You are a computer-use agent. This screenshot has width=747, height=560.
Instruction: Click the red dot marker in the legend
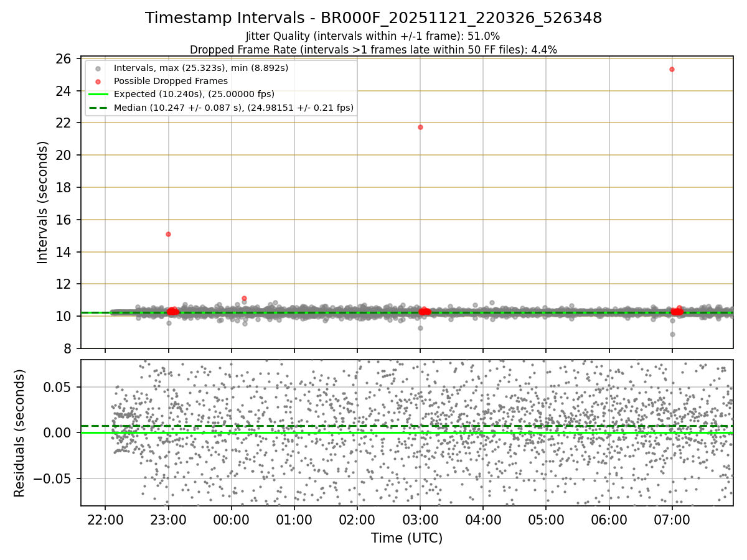pyautogui.click(x=98, y=82)
